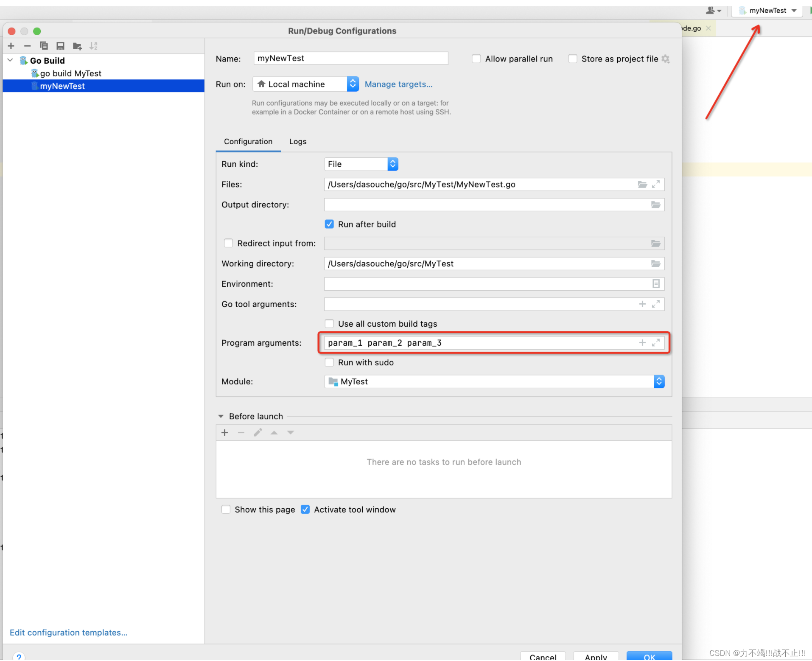This screenshot has width=812, height=661.
Task: Remove the selected configuration
Action: click(28, 46)
